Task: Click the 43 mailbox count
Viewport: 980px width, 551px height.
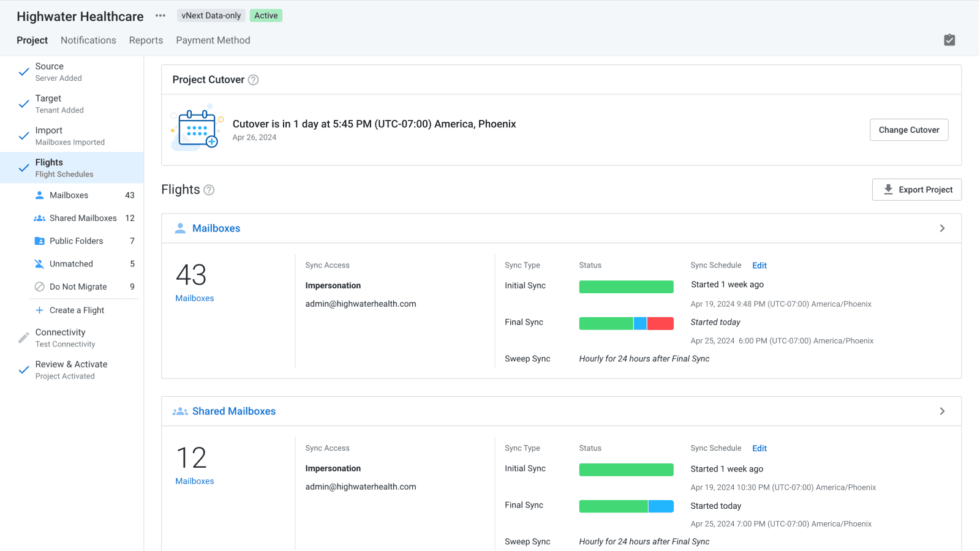Action: click(191, 275)
